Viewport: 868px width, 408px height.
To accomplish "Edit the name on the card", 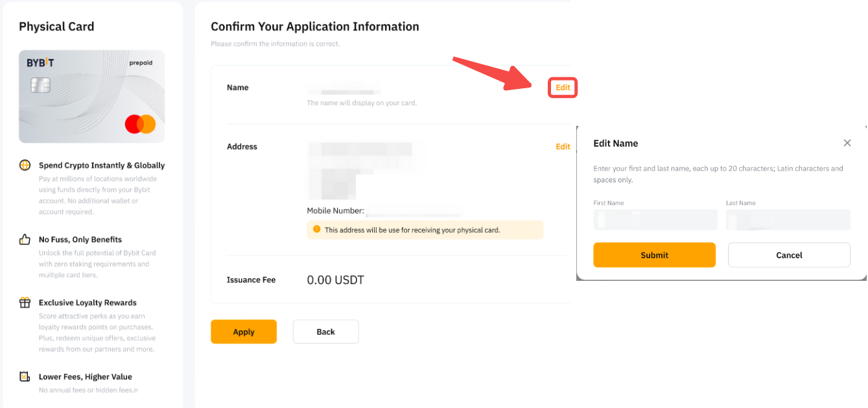I will click(x=563, y=88).
